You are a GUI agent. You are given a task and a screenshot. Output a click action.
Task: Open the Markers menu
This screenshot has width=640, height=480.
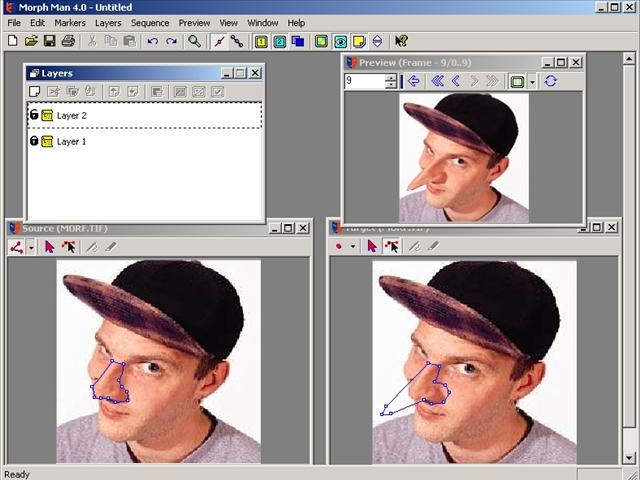(70, 23)
